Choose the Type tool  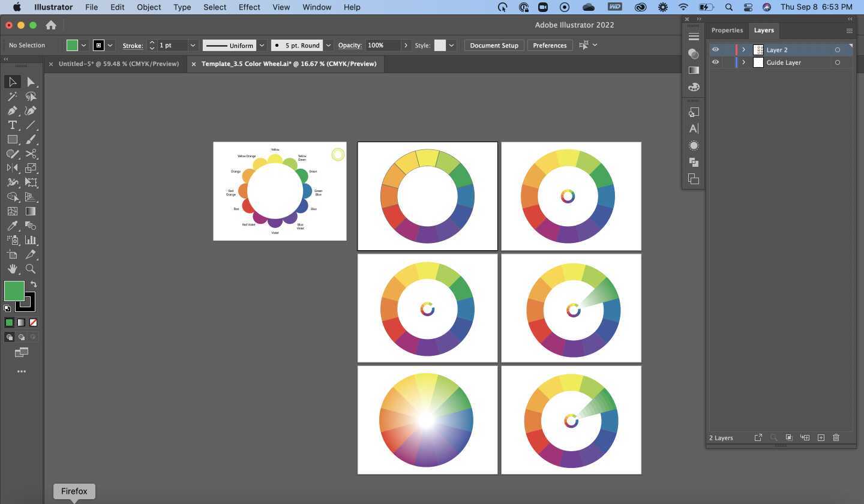(13, 125)
